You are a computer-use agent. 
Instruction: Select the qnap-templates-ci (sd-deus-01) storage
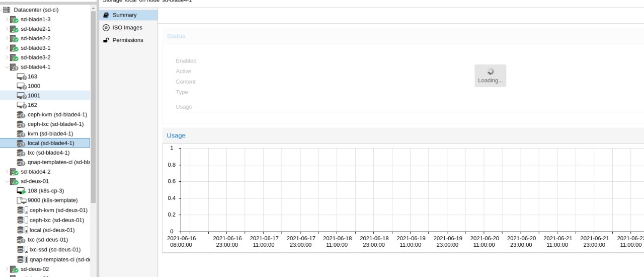(60, 259)
